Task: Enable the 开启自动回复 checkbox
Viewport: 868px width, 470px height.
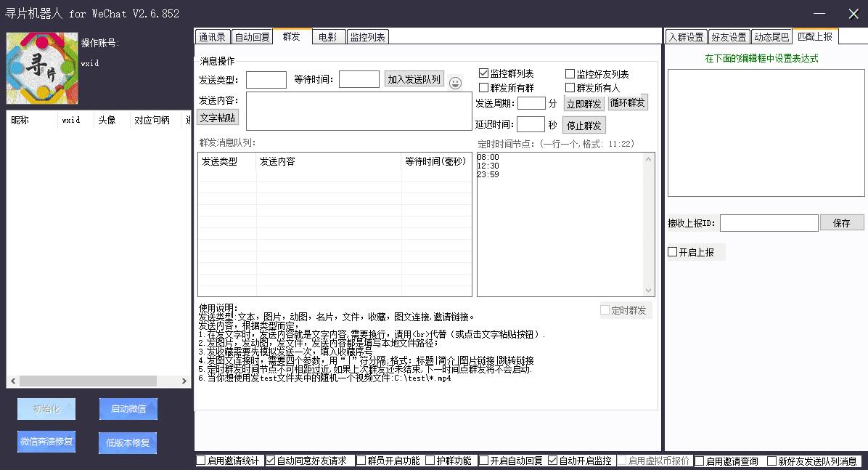Action: point(484,461)
